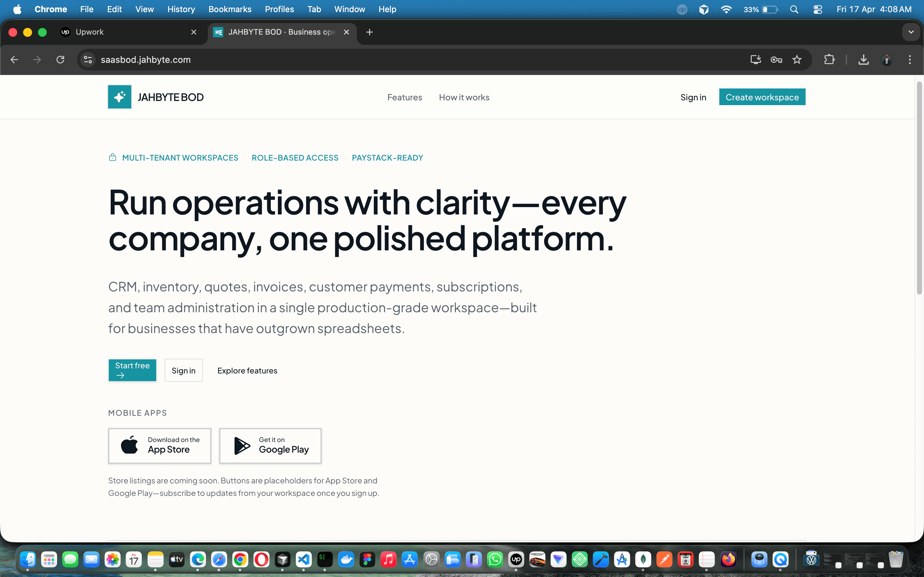Open the Explore features link

click(x=247, y=370)
